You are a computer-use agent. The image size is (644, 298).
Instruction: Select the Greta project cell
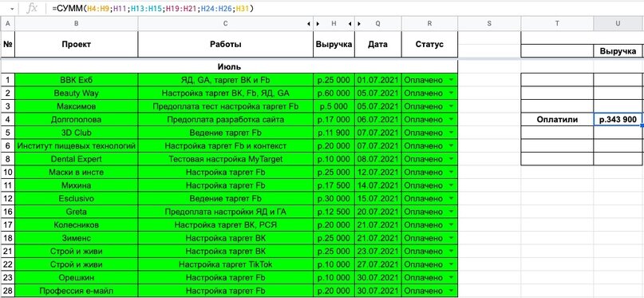coord(77,212)
